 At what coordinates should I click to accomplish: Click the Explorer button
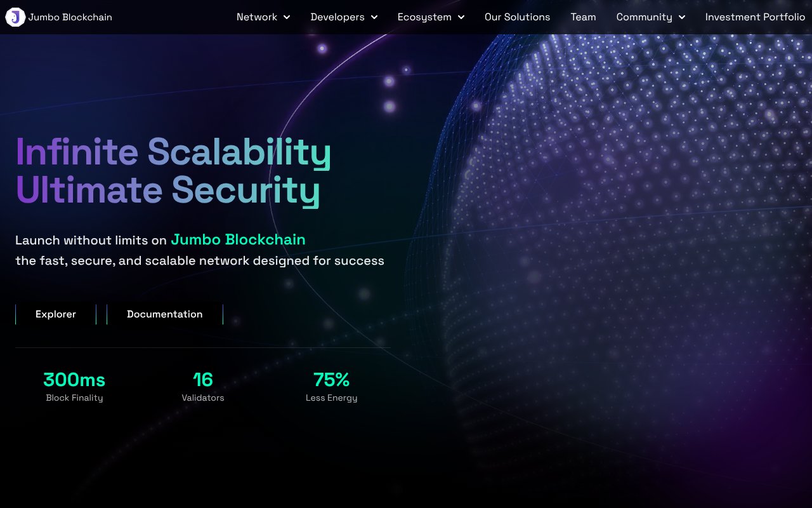[55, 314]
